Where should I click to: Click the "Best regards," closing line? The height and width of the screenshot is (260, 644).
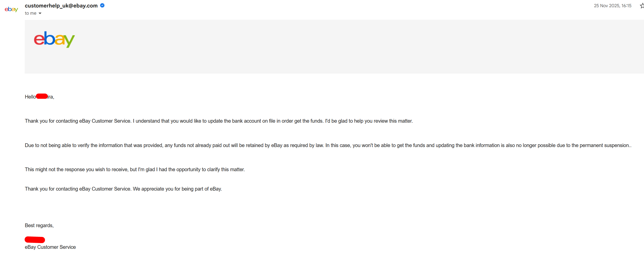point(39,225)
